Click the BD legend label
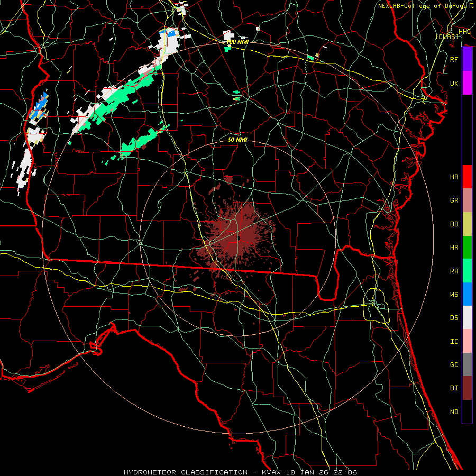The image size is (476, 476). (454, 224)
